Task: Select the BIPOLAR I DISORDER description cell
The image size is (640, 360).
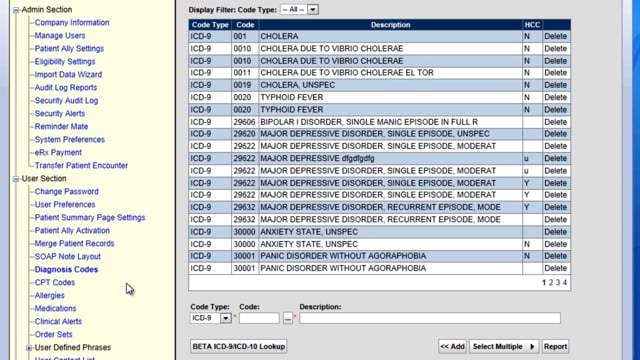Action: click(x=391, y=122)
